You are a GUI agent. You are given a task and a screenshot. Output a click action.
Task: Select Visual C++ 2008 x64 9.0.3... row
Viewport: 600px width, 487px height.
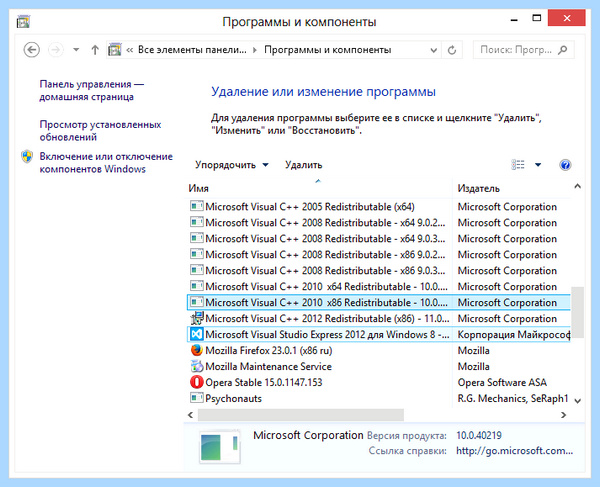click(378, 239)
